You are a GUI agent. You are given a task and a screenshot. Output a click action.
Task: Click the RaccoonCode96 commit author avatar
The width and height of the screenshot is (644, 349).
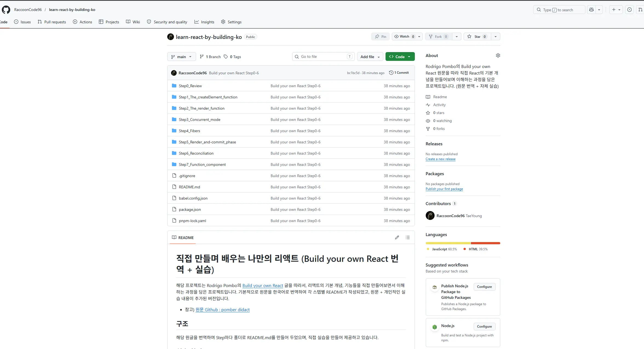[174, 73]
